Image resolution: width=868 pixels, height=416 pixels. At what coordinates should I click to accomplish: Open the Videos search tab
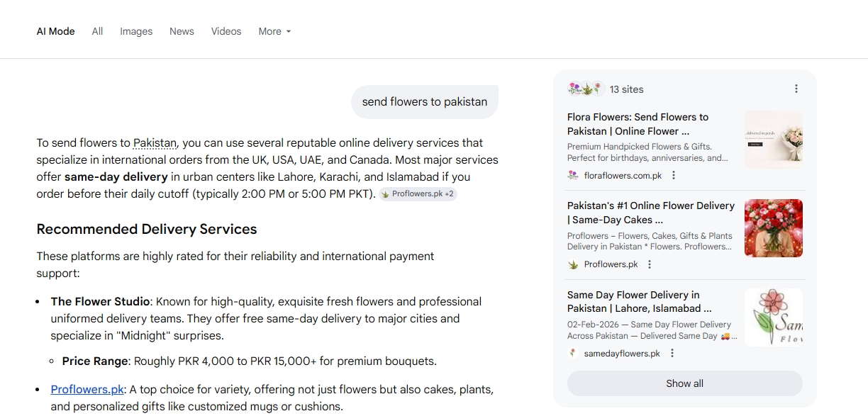pos(226,31)
